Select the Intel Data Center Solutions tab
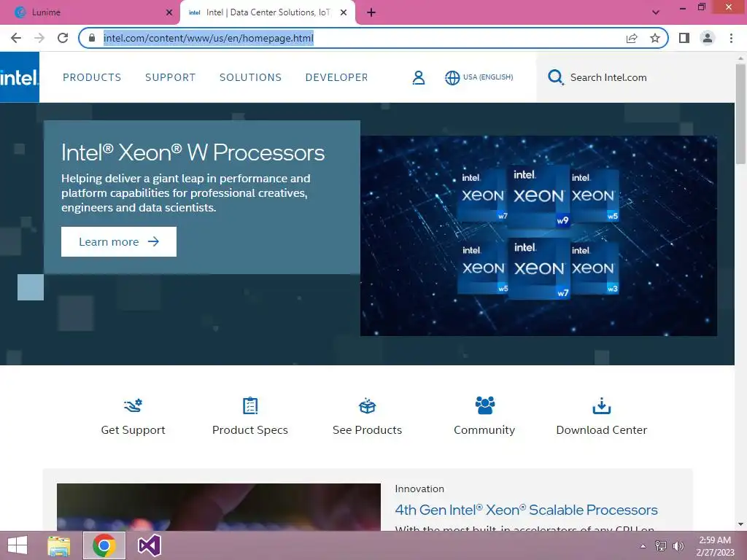Image resolution: width=747 pixels, height=560 pixels. coord(267,12)
